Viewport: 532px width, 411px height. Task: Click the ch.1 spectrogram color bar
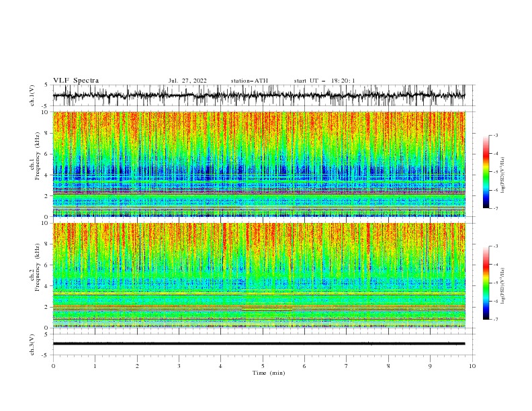click(x=486, y=172)
